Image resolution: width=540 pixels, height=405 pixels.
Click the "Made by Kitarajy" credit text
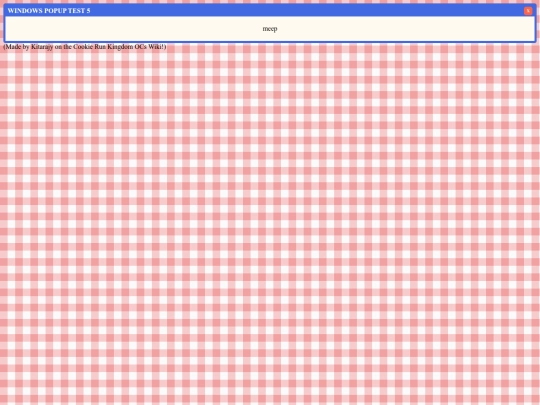85,47
